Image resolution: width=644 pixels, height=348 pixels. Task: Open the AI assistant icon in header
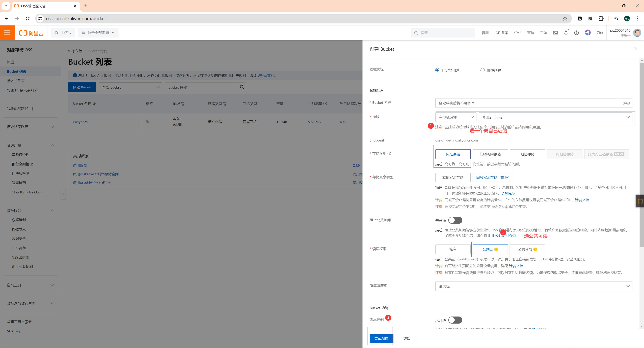pos(588,33)
